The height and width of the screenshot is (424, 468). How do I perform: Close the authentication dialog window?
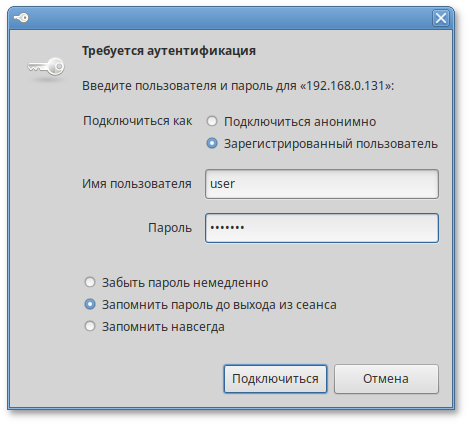(441, 18)
